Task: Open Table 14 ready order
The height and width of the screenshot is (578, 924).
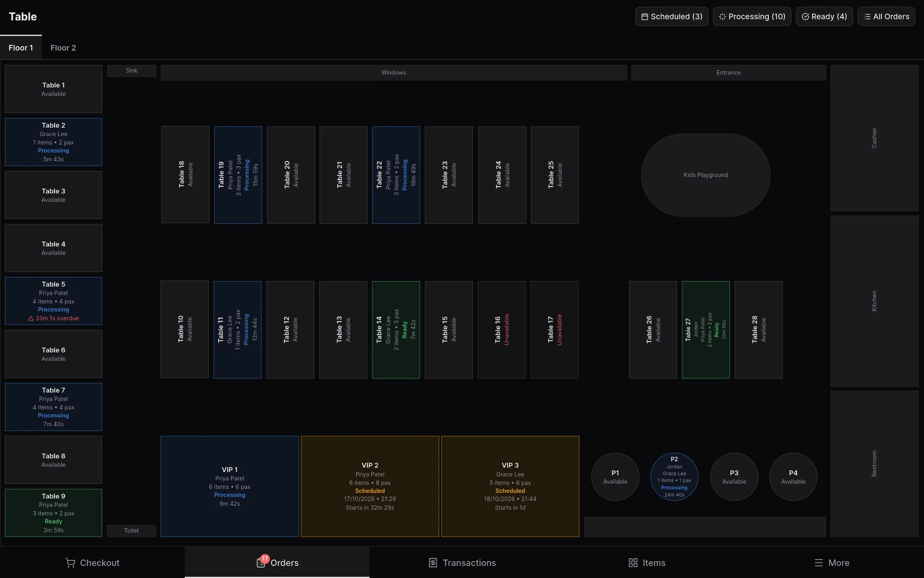Action: (396, 330)
